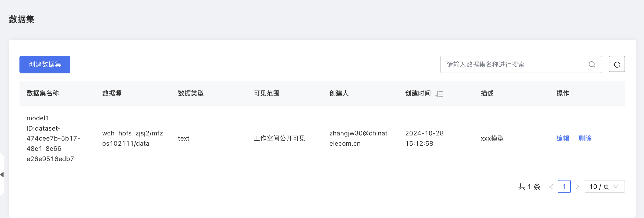Click the magnifier search icon

click(x=592, y=64)
